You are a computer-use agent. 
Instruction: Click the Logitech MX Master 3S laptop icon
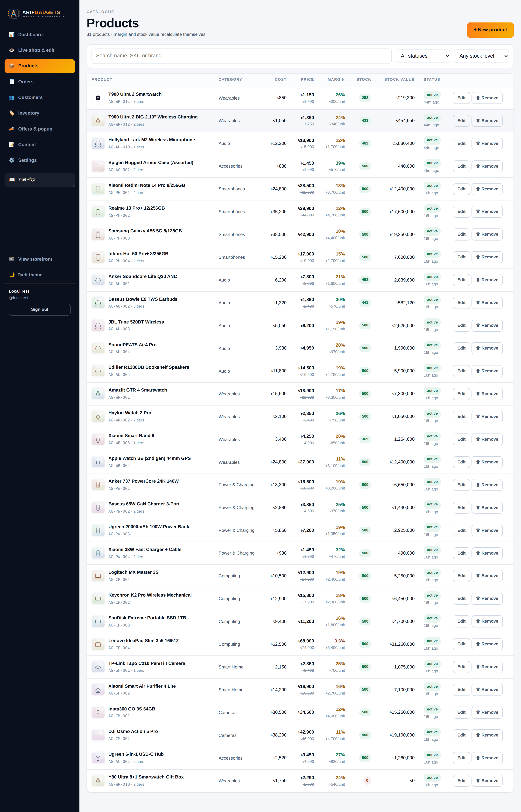(x=98, y=576)
